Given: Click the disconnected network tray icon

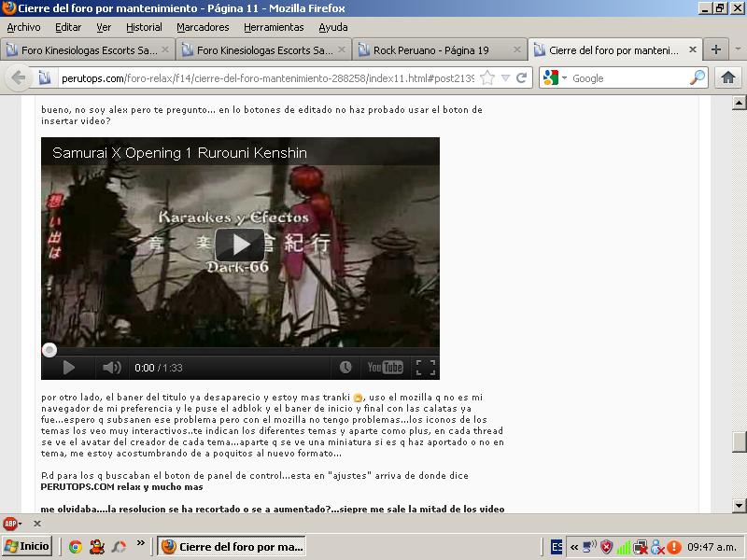Looking at the screenshot, I should point(640,547).
